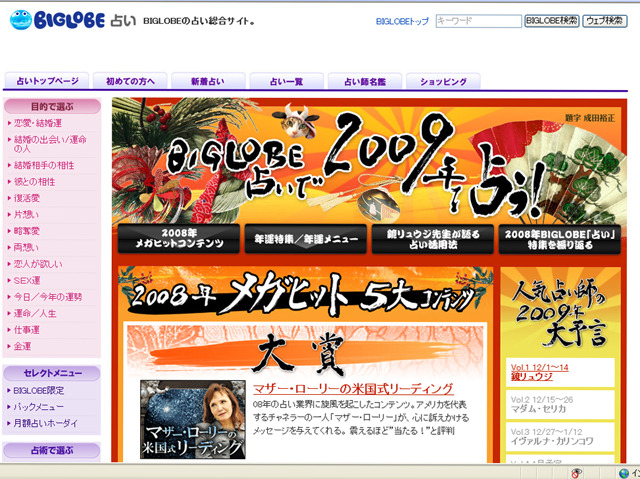Viewport: 640px width, 479px height.
Task: Select the 今日/今年の運勢 link
Action: [x=48, y=297]
